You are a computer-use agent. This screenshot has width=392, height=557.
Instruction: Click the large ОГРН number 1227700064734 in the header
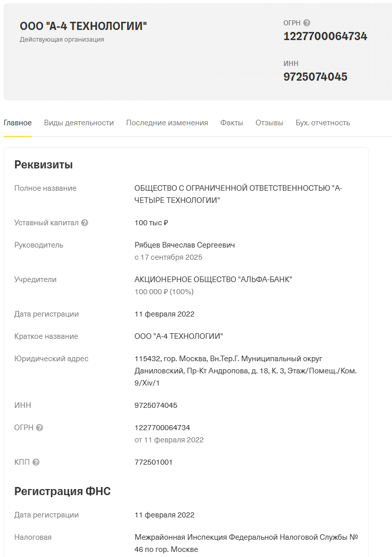[325, 37]
